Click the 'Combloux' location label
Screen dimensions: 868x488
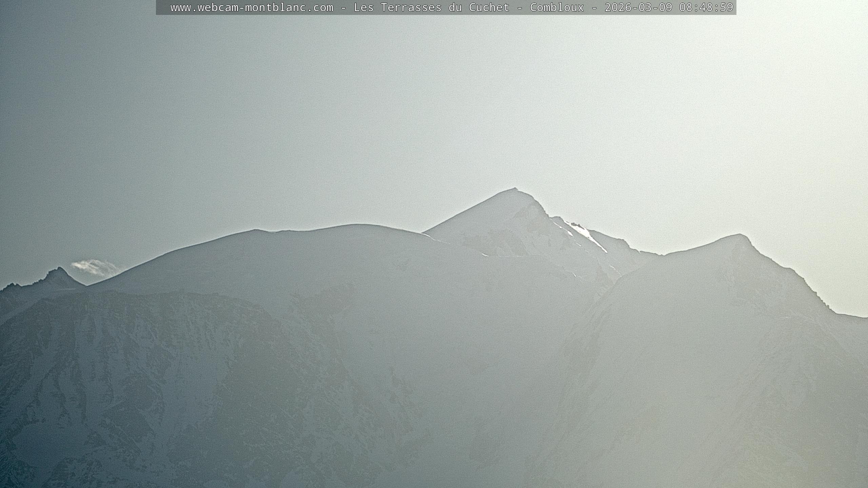click(557, 7)
